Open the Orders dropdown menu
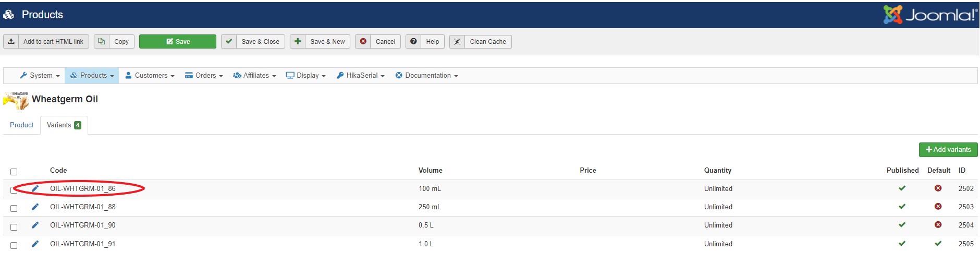Viewport: 980px width, 263px height. (204, 76)
